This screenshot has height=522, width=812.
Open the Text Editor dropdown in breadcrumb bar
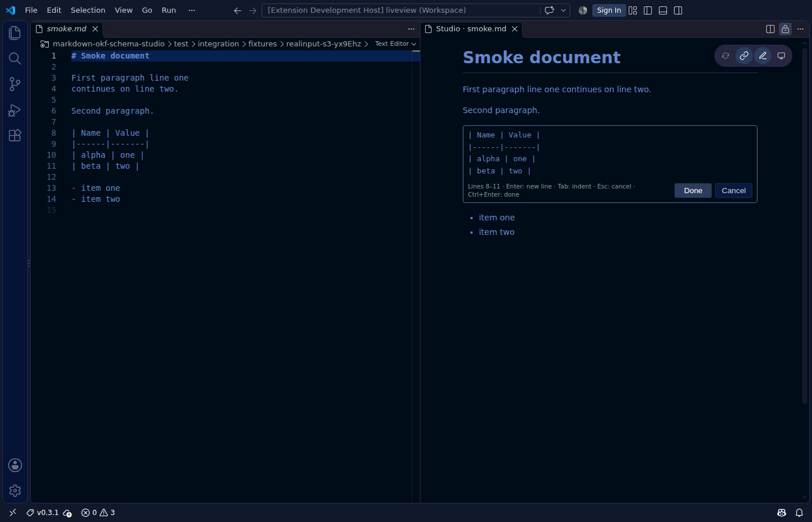396,44
